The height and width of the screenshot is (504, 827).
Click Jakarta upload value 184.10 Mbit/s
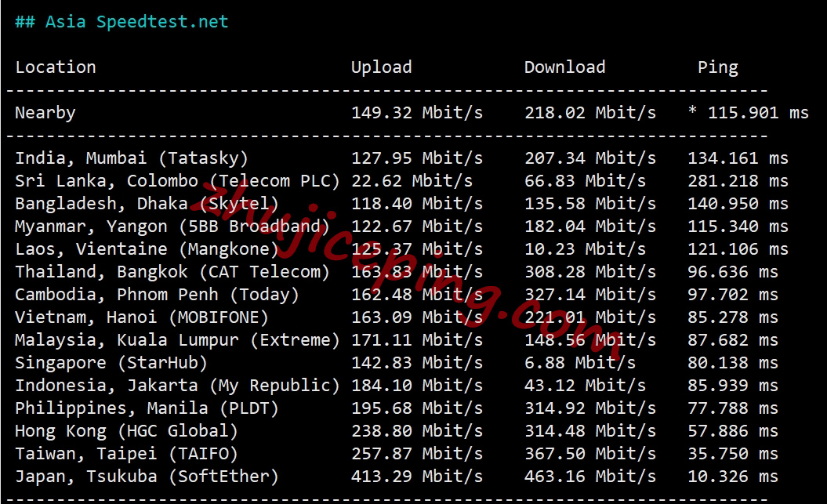click(x=417, y=384)
